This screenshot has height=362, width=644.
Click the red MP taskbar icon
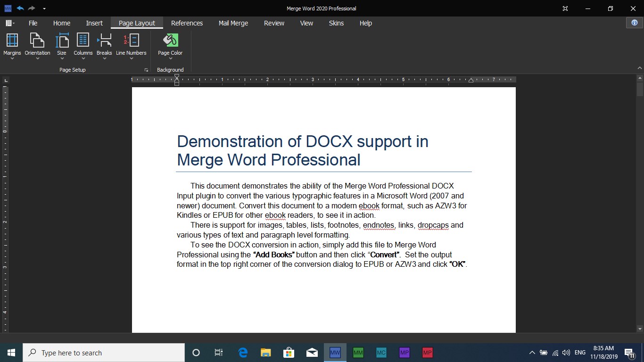tap(427, 353)
